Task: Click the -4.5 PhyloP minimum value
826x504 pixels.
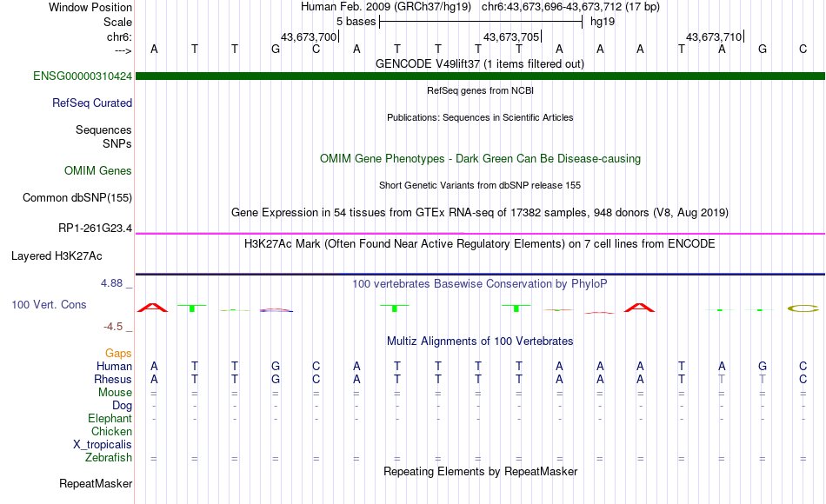Action: coord(113,327)
